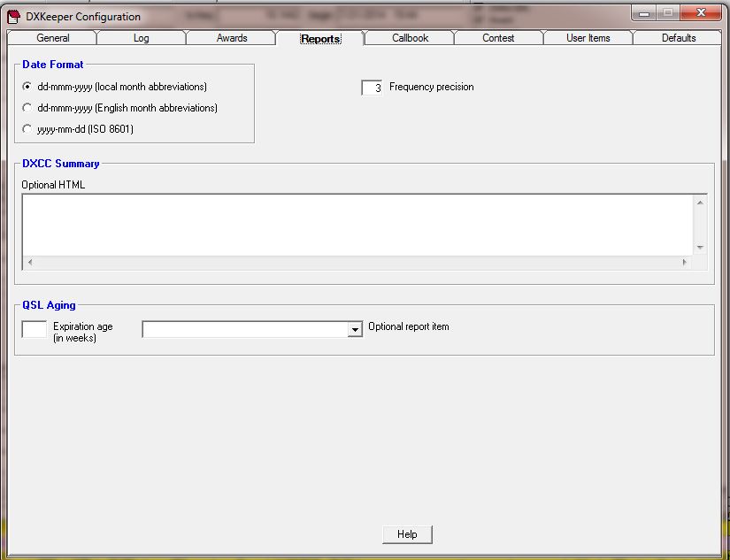The height and width of the screenshot is (560, 730).
Task: Minimize the DXKeeper Configuration window
Action: tap(645, 13)
